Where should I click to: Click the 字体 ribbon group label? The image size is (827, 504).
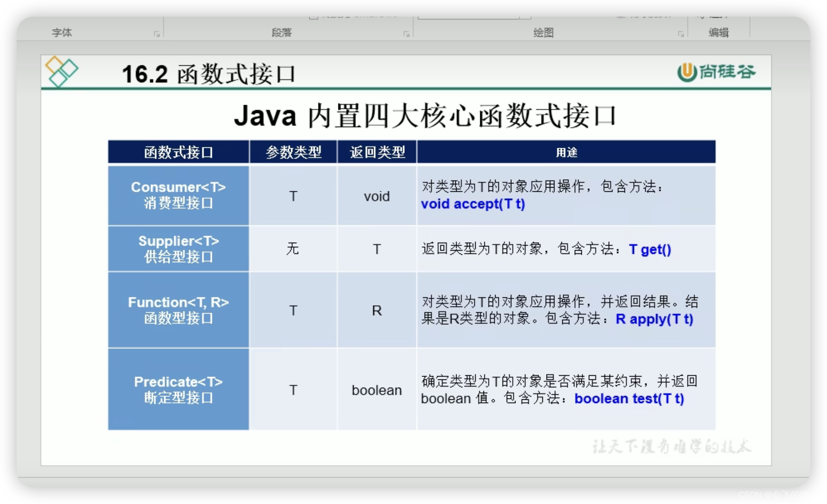point(62,32)
